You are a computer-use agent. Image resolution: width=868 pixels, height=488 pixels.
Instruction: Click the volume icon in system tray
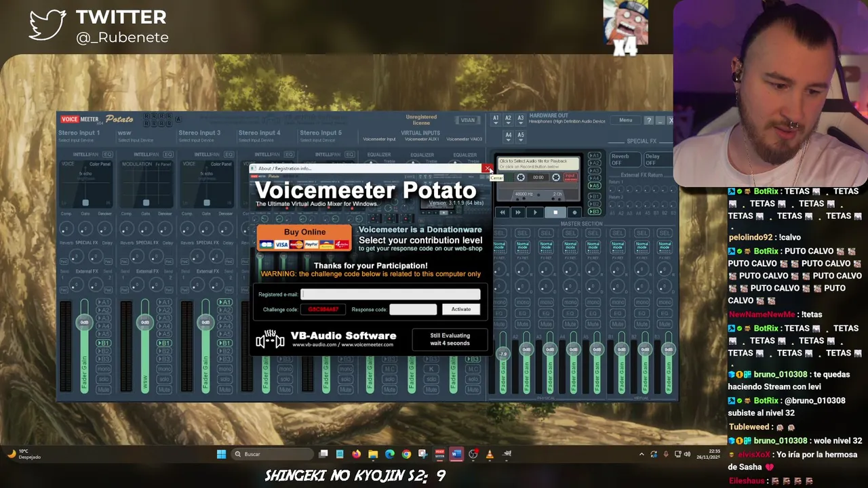687,454
